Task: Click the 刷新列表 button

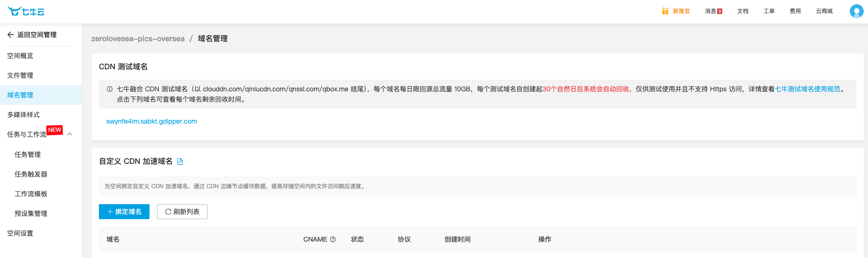Action: [x=182, y=212]
